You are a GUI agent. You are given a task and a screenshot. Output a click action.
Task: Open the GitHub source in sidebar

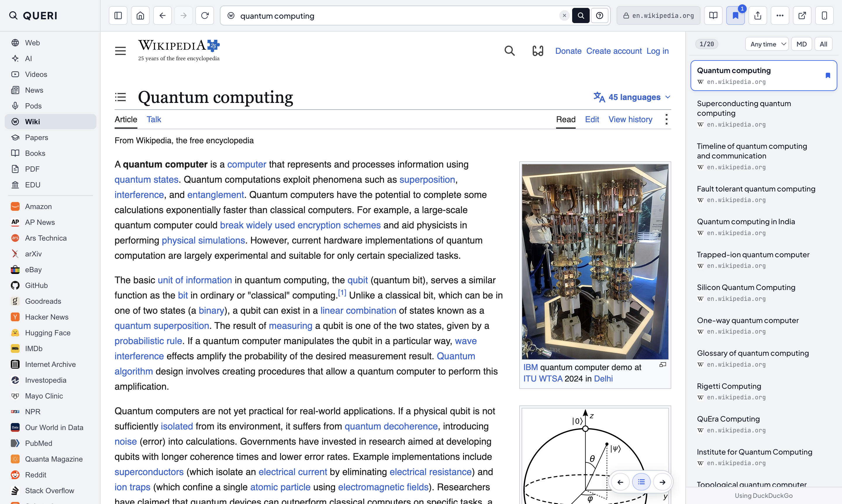(51, 285)
